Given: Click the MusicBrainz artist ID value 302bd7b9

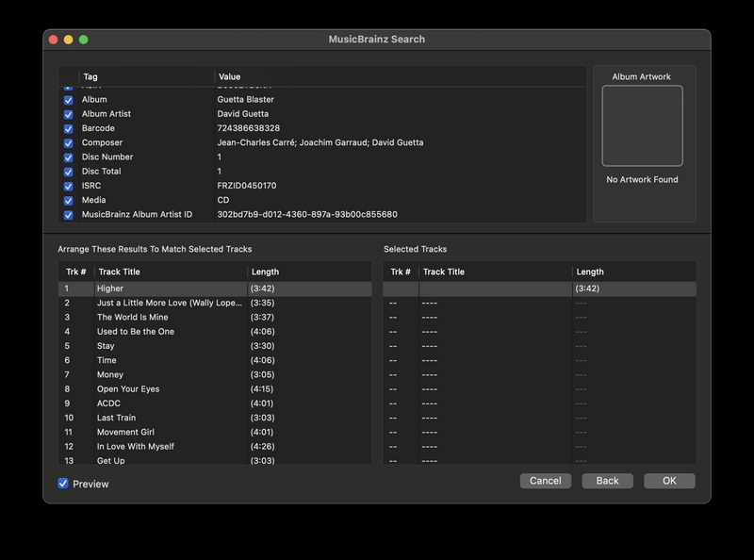Looking at the screenshot, I should coord(307,215).
